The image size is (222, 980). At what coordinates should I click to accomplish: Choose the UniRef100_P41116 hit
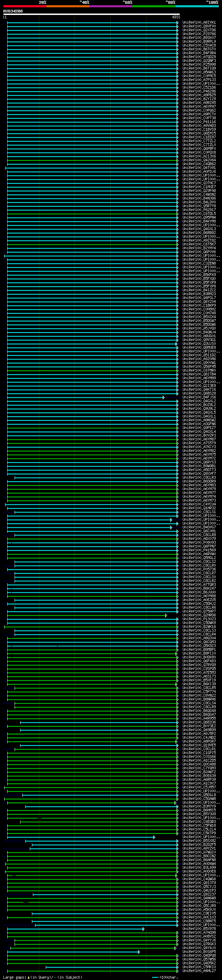(199, 122)
